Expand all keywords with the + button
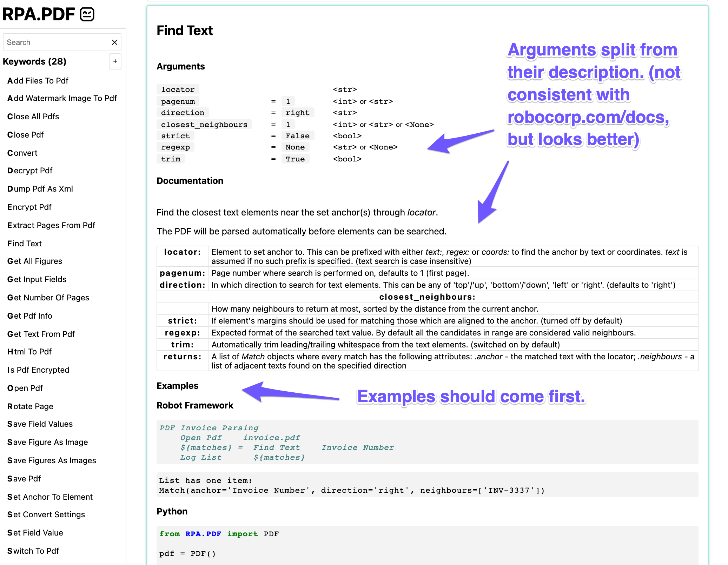Image resolution: width=728 pixels, height=565 pixels. [115, 61]
